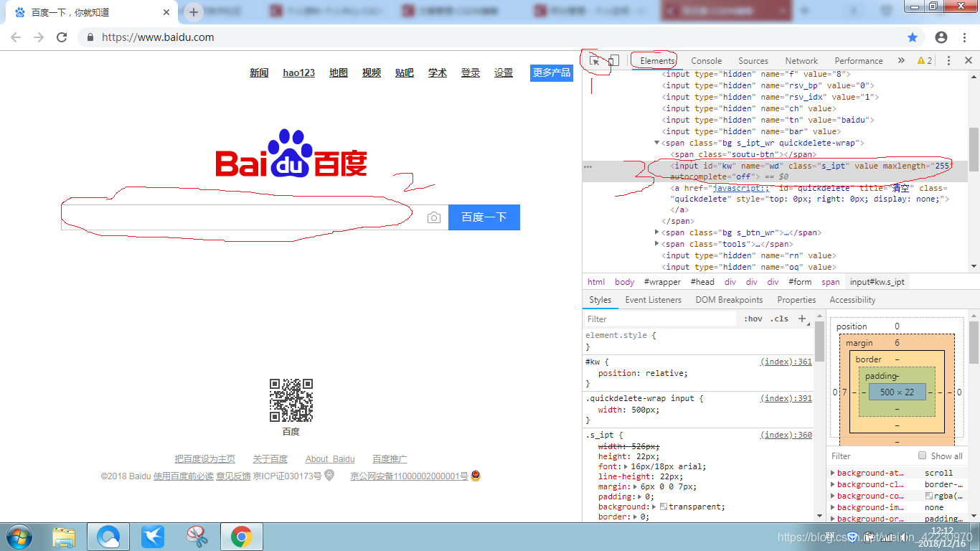Screen dimensions: 980x551
Task: Click the three-dot actions beside selected DOM node
Action: coord(588,166)
